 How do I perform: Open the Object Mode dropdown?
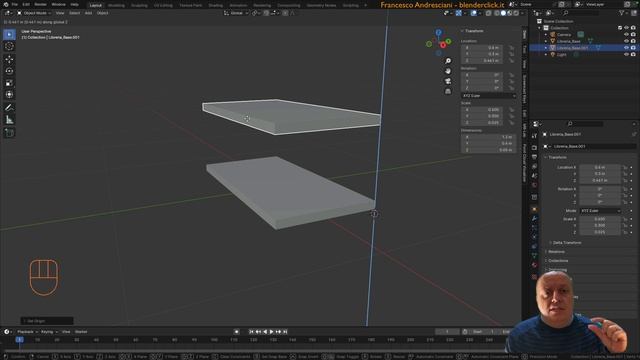(x=34, y=13)
